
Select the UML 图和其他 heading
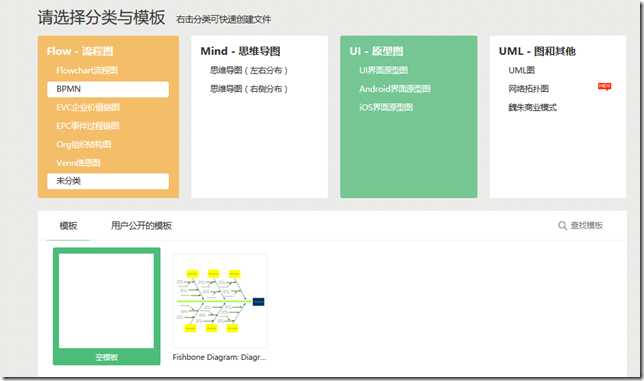[x=537, y=51]
